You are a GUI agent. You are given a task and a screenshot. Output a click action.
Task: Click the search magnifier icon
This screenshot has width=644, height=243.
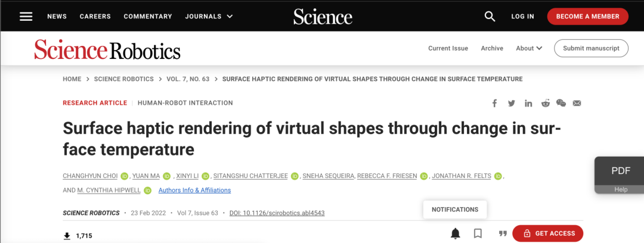[490, 16]
